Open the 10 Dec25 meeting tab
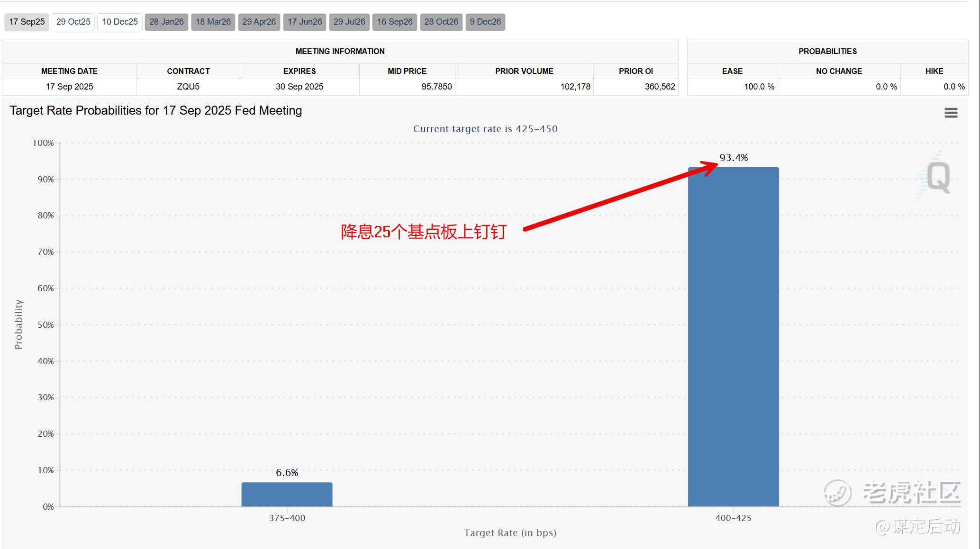 tap(120, 22)
